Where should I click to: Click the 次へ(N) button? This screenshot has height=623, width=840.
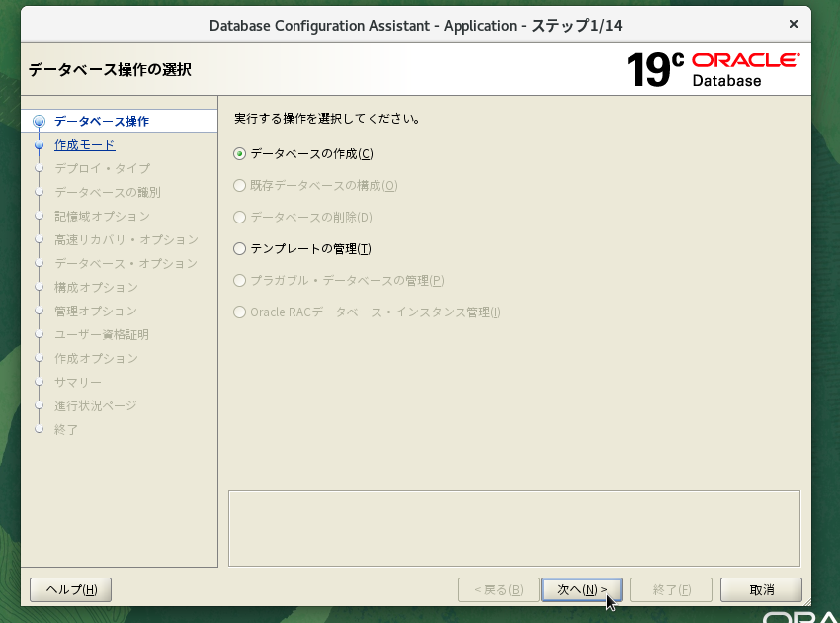(581, 589)
